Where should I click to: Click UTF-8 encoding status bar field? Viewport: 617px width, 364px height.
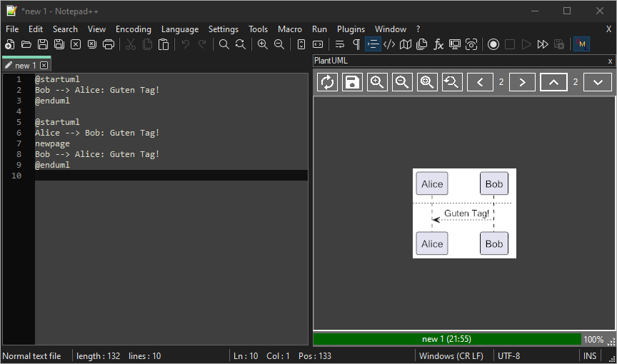[508, 355]
